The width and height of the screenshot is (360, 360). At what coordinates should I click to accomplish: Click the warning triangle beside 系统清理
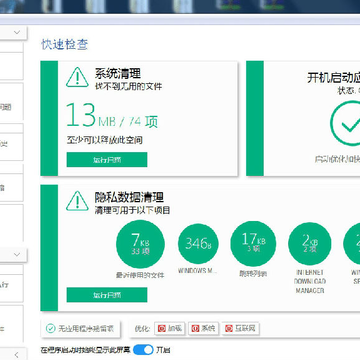pyautogui.click(x=77, y=77)
